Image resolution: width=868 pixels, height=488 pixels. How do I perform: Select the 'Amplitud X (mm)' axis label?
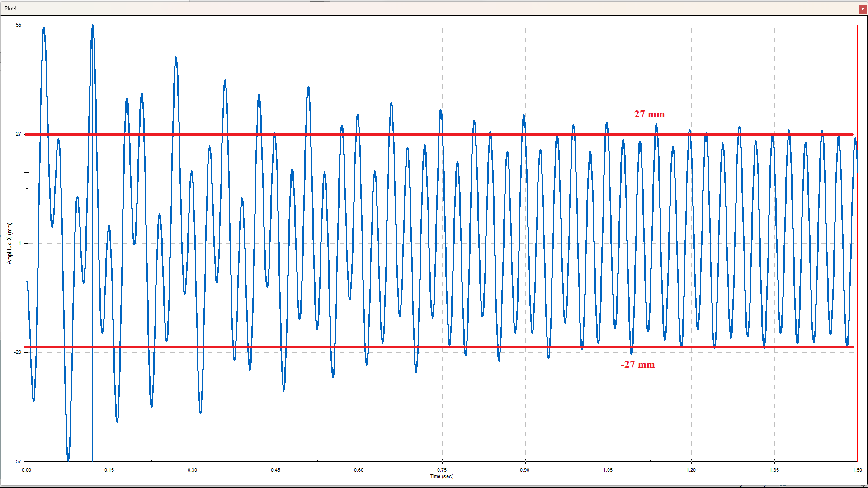click(9, 243)
